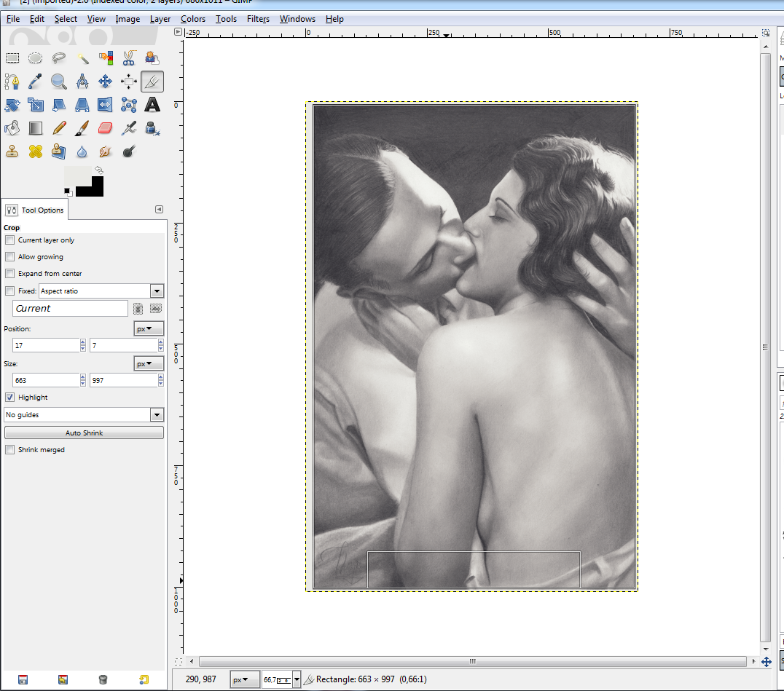Activate the Perspective Clone tool
The width and height of the screenshot is (784, 691).
tap(59, 151)
